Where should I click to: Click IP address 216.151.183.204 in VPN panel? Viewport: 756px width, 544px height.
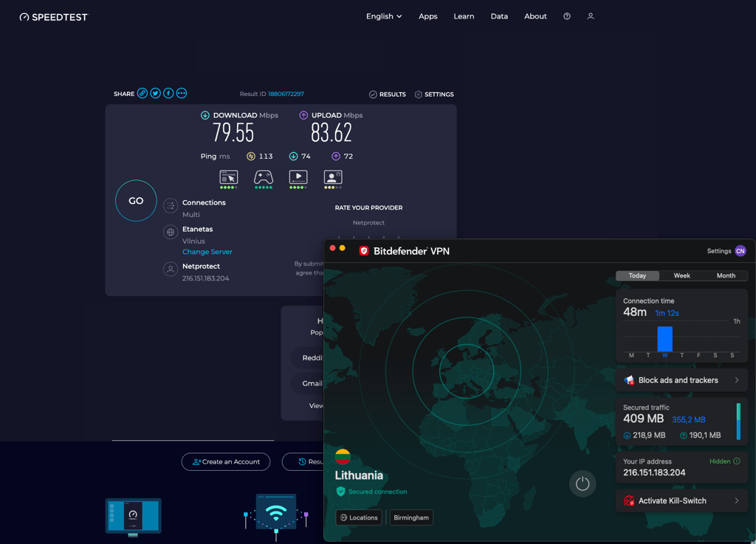(654, 472)
